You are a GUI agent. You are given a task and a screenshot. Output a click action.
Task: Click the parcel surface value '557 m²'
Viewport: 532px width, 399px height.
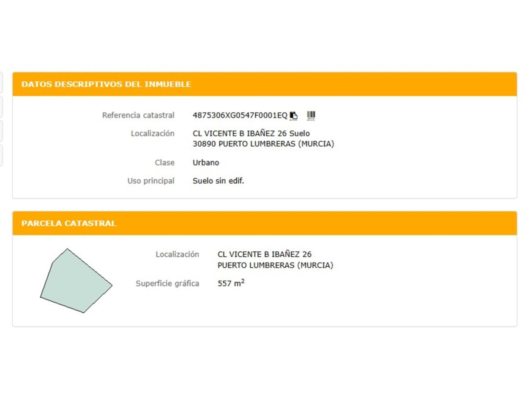231,283
